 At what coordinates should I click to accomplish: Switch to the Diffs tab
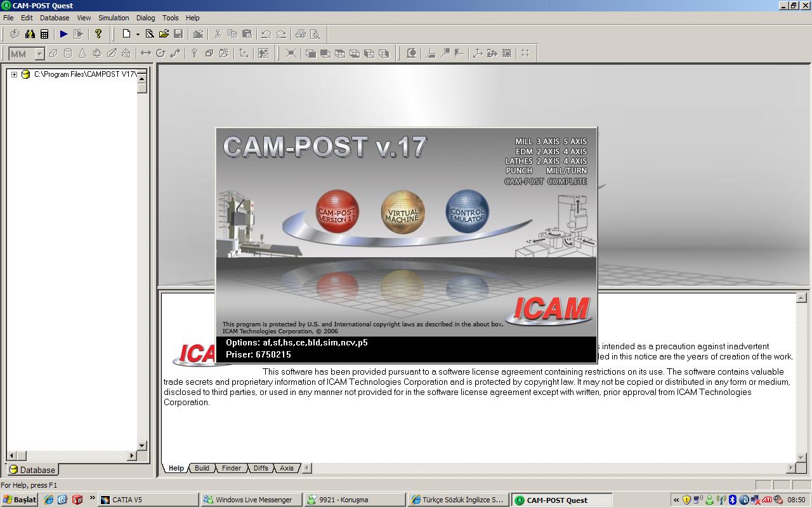[261, 468]
